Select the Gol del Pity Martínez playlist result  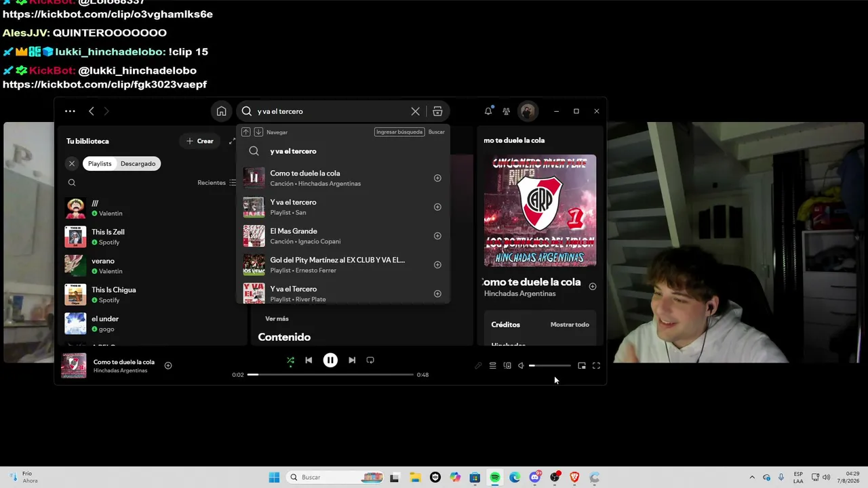342,265
